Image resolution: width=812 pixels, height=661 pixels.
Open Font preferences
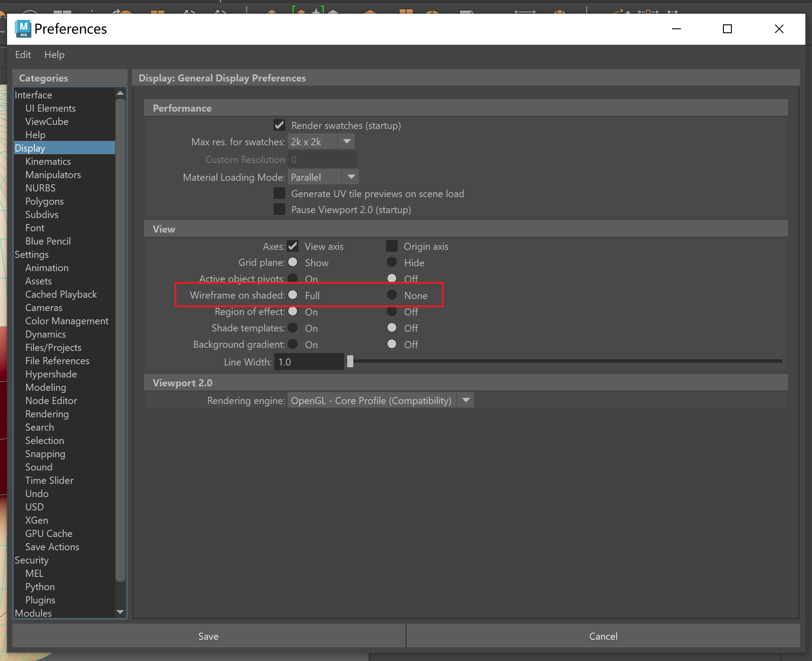point(35,228)
